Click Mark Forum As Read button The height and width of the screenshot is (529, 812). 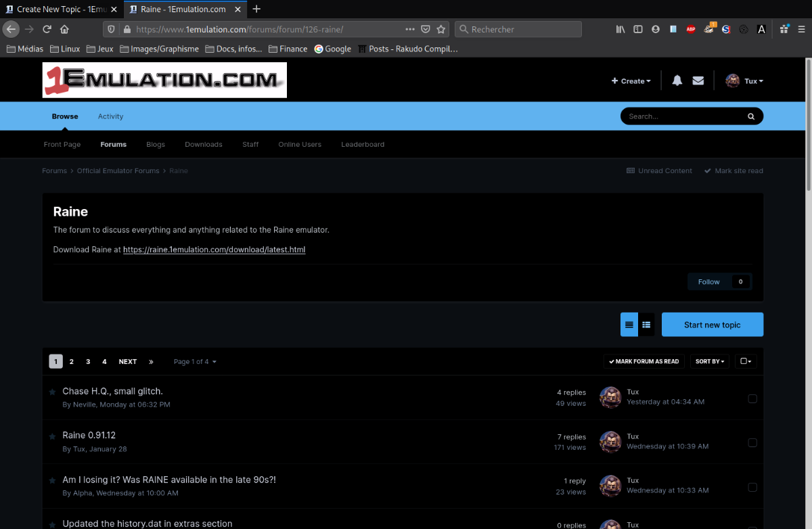click(x=644, y=361)
